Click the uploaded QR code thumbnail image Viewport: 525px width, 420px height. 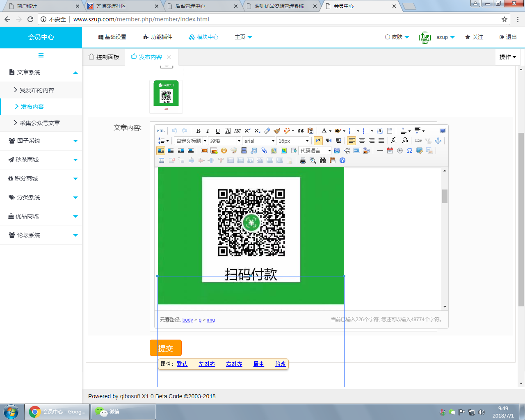pos(166,96)
